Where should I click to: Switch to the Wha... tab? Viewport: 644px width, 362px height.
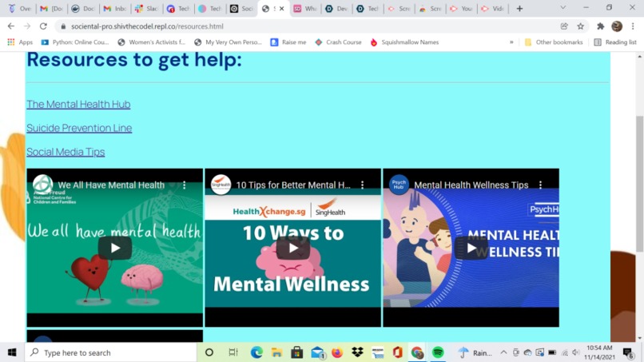coord(306,9)
